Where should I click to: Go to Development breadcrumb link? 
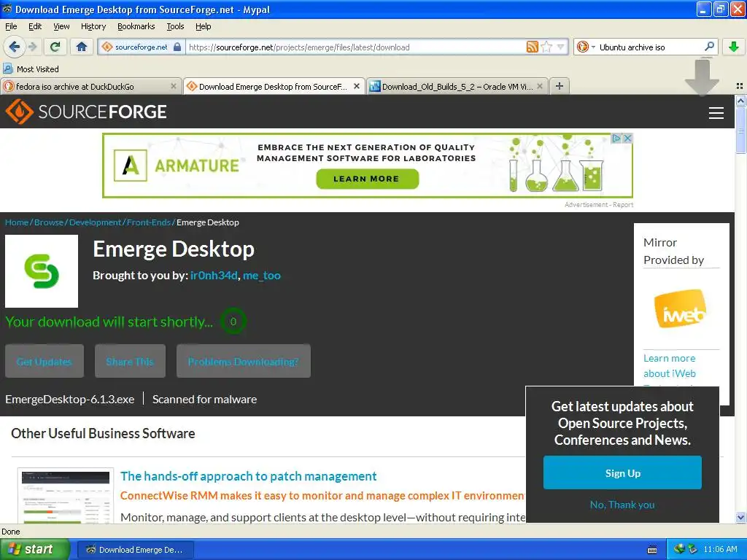pos(95,222)
